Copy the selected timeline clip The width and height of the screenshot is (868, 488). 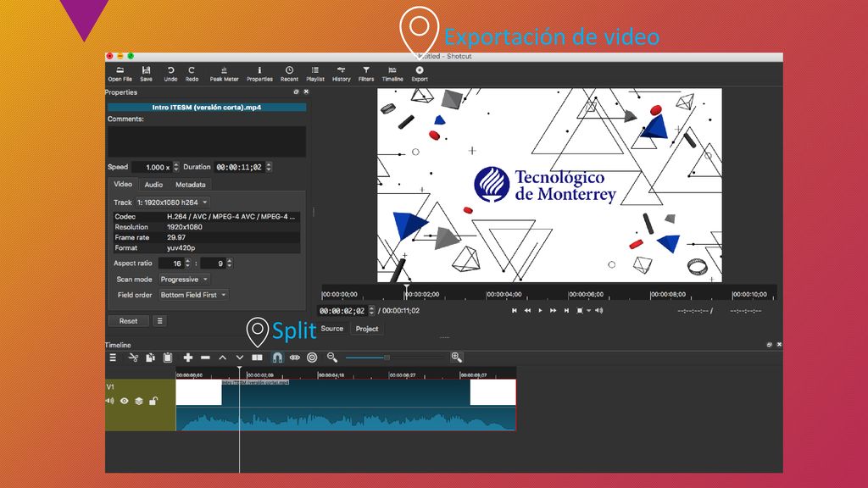pos(150,358)
